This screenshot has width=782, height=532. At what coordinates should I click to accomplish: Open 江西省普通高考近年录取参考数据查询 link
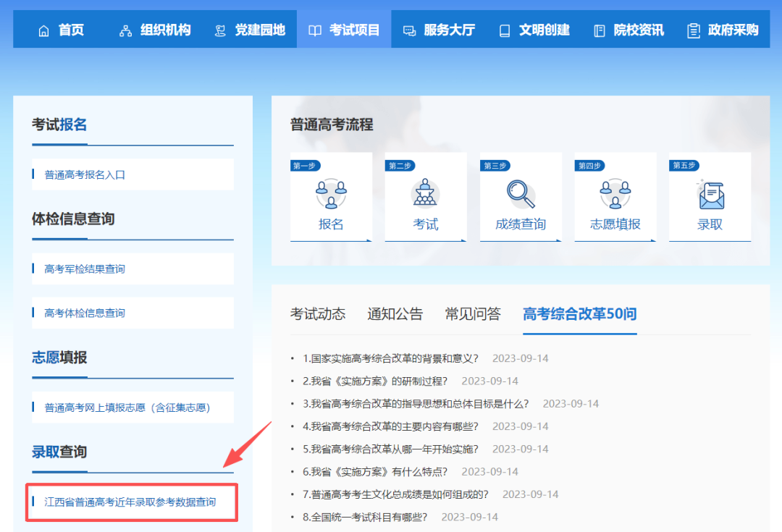[130, 502]
